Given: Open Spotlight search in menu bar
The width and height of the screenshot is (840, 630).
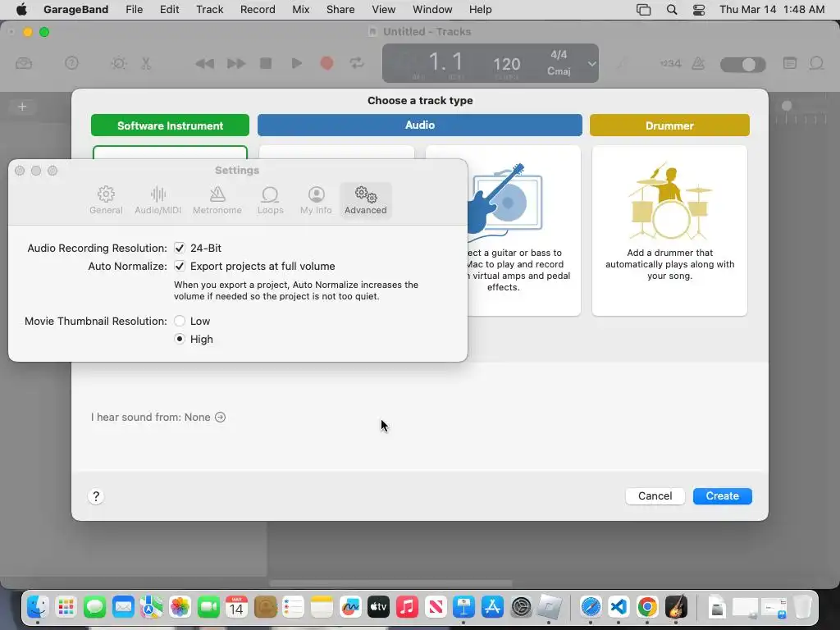Looking at the screenshot, I should click(x=671, y=10).
